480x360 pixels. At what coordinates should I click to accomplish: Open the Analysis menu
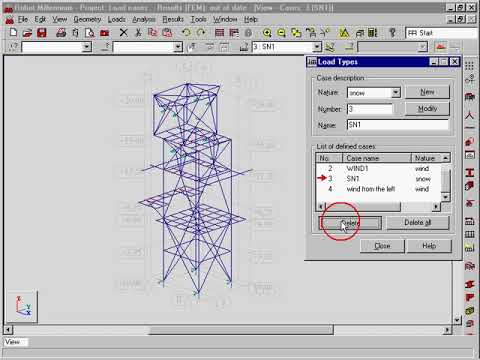point(144,19)
